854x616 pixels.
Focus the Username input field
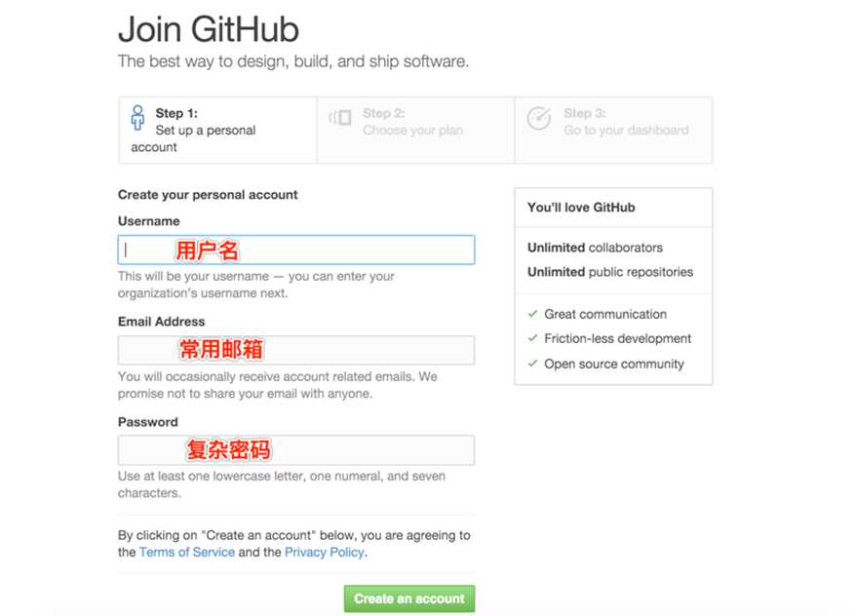click(296, 250)
